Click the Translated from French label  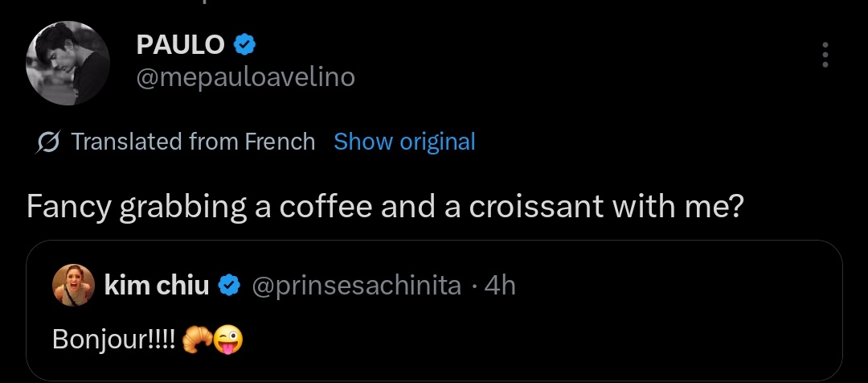click(x=193, y=142)
